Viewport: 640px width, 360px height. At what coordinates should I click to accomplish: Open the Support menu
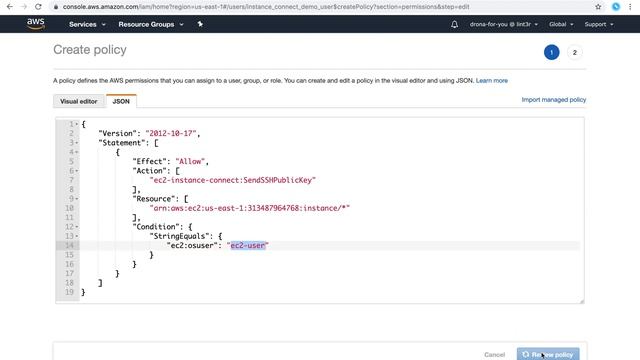point(599,24)
